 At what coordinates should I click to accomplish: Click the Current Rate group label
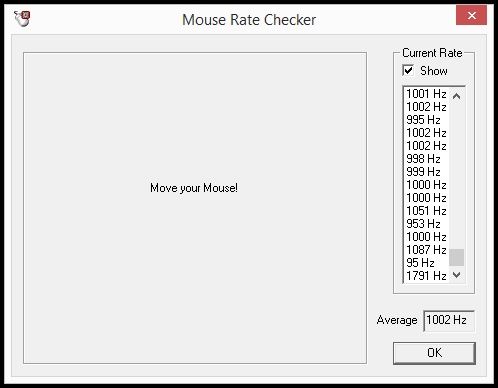(432, 53)
